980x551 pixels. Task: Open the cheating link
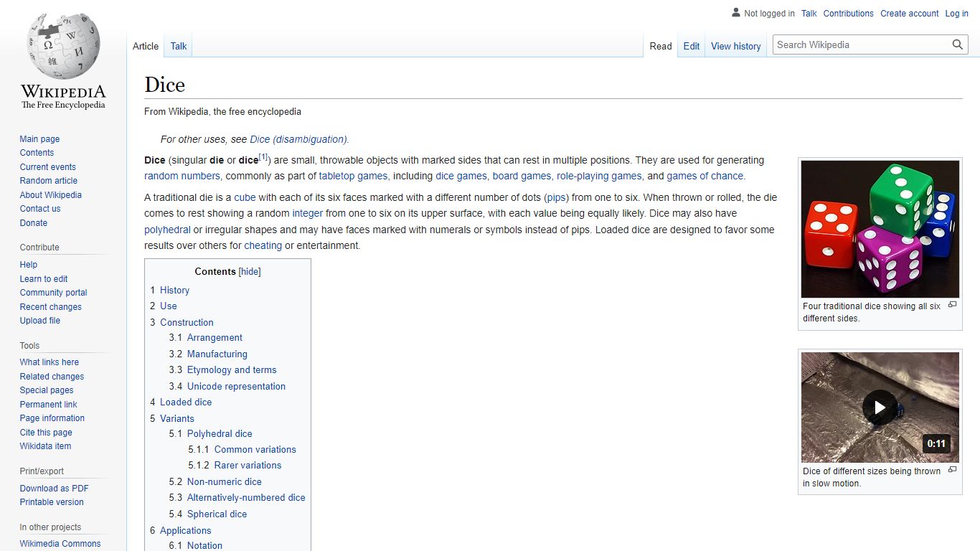263,245
